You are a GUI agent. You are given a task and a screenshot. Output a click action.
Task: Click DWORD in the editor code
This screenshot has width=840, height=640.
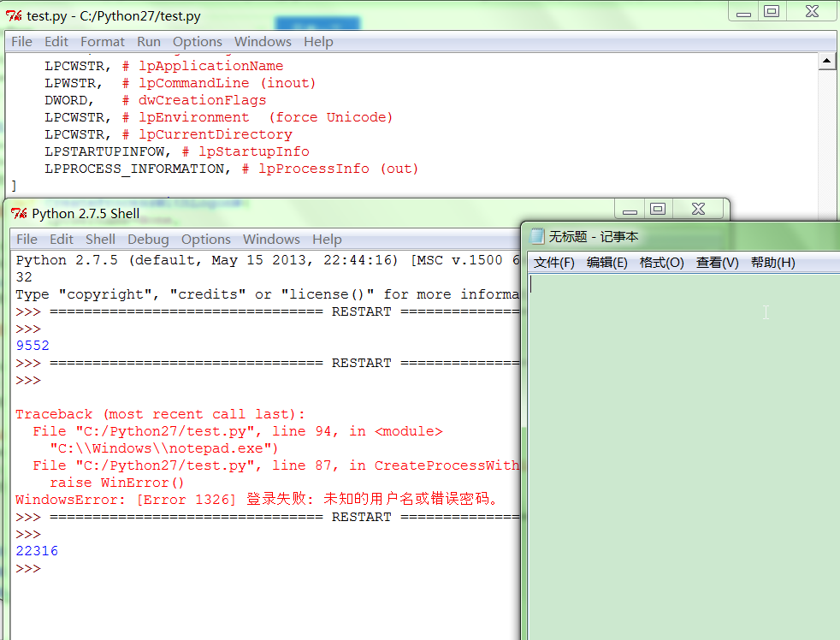66,100
